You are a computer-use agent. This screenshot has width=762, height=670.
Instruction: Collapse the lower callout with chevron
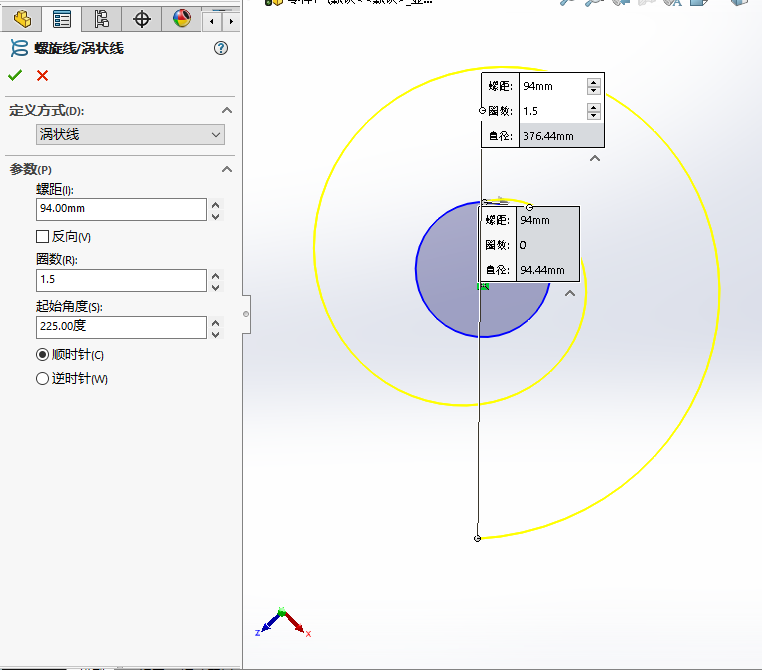570,293
